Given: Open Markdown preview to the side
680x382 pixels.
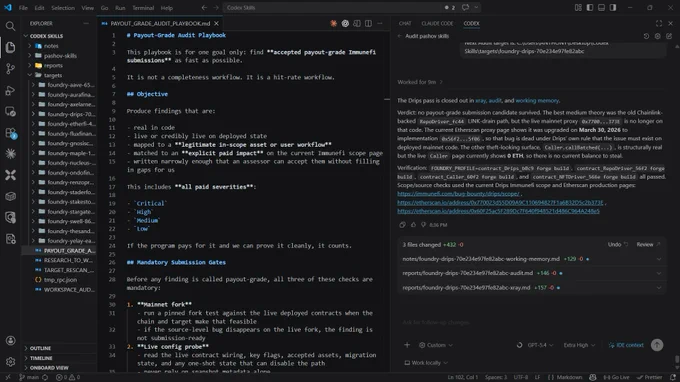Looking at the screenshot, I should 356,23.
